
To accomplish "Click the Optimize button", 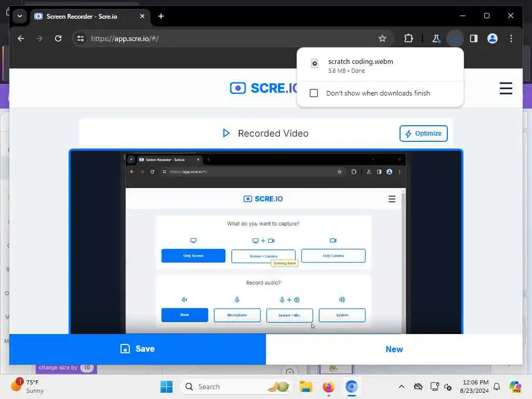I will tap(423, 134).
